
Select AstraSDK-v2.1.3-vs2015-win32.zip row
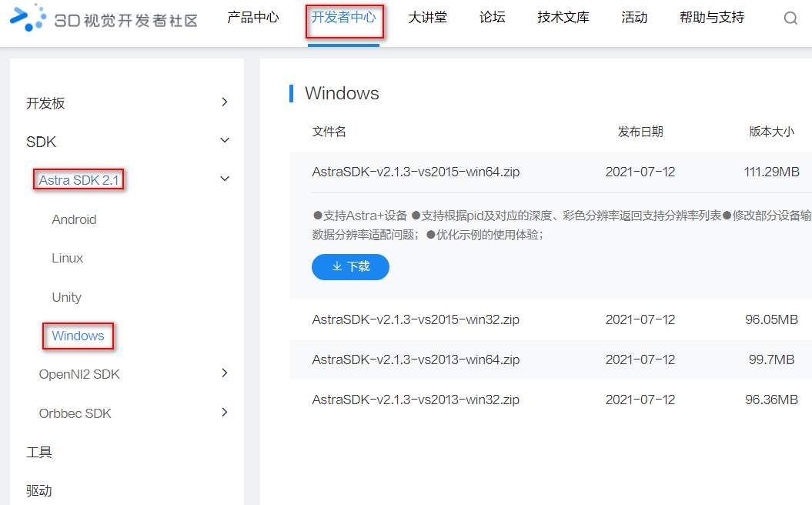click(550, 319)
